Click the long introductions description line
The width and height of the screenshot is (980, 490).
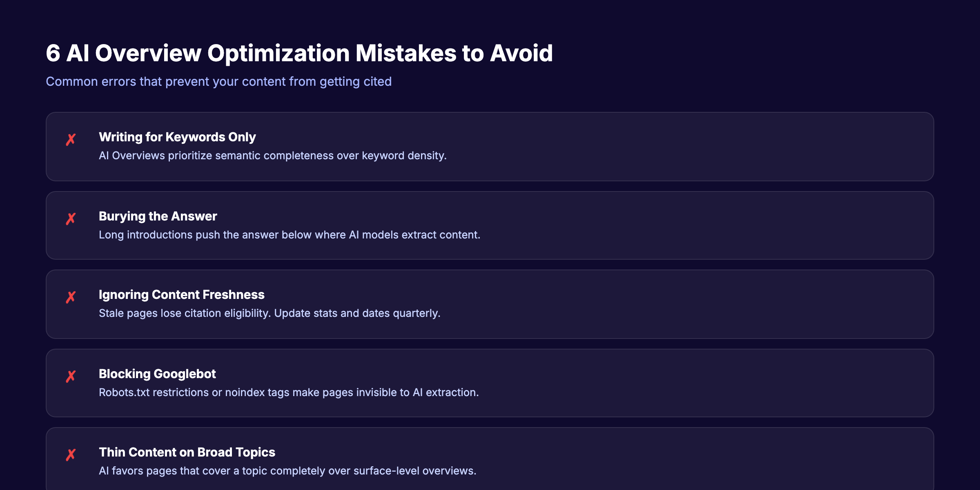click(290, 235)
